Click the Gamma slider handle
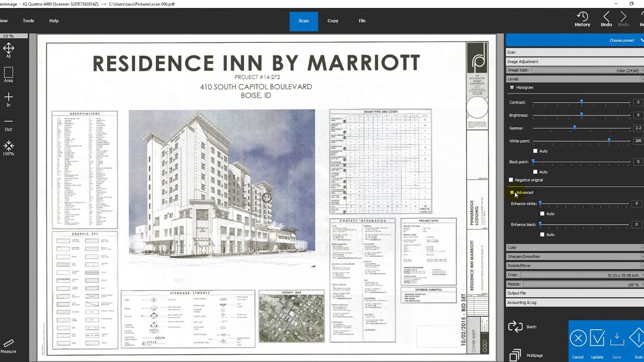 tap(575, 128)
